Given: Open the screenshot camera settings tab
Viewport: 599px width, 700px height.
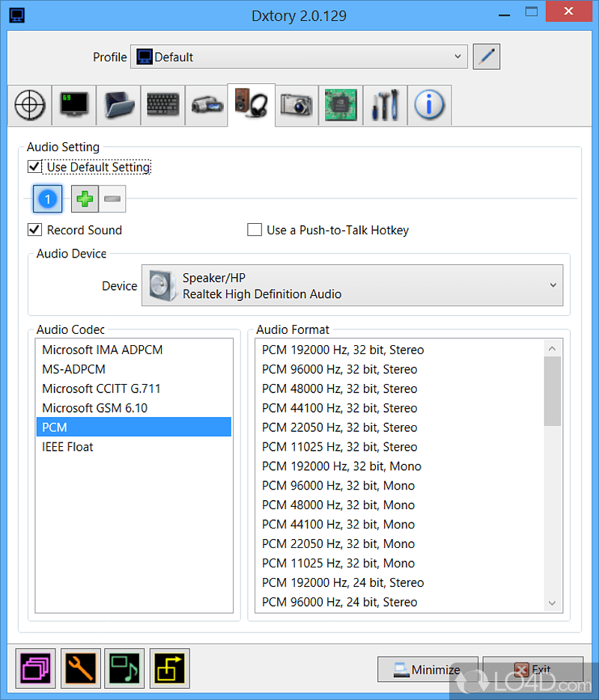Looking at the screenshot, I should [x=296, y=105].
